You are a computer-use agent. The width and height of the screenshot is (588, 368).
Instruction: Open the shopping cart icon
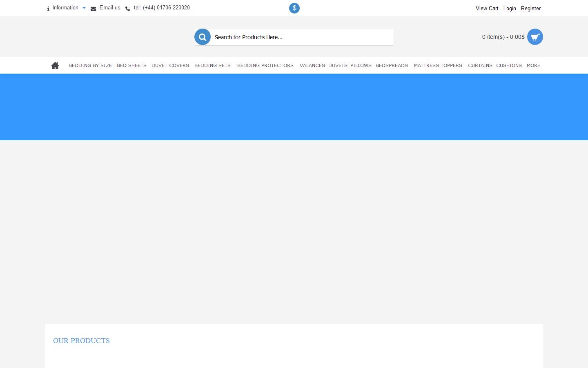[x=535, y=37]
